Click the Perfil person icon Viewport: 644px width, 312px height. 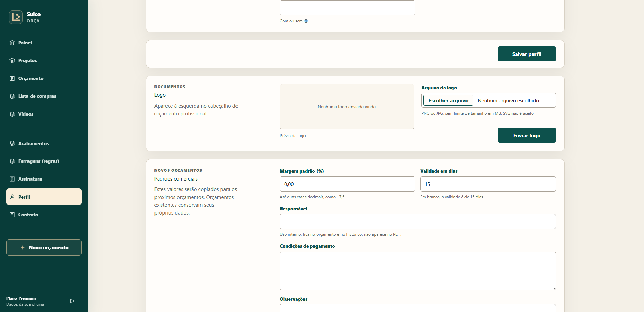12,197
